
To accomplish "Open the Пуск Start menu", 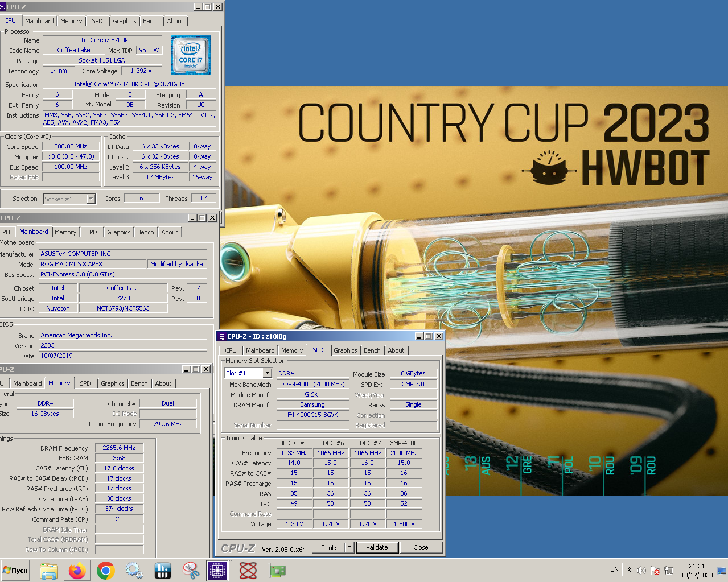I will (15, 570).
